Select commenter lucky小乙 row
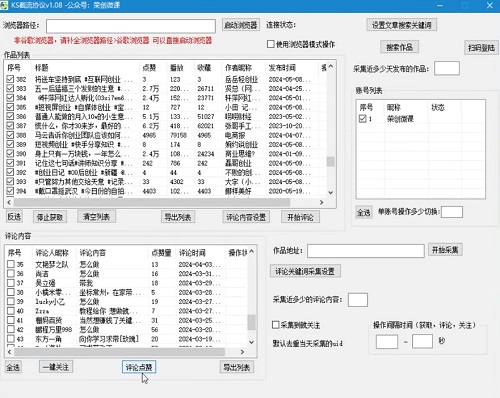 [50, 302]
